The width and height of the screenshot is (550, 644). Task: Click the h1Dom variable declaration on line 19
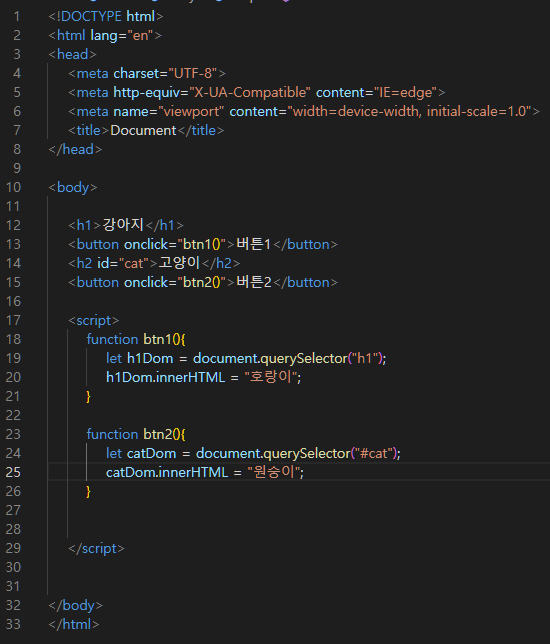[140, 359]
